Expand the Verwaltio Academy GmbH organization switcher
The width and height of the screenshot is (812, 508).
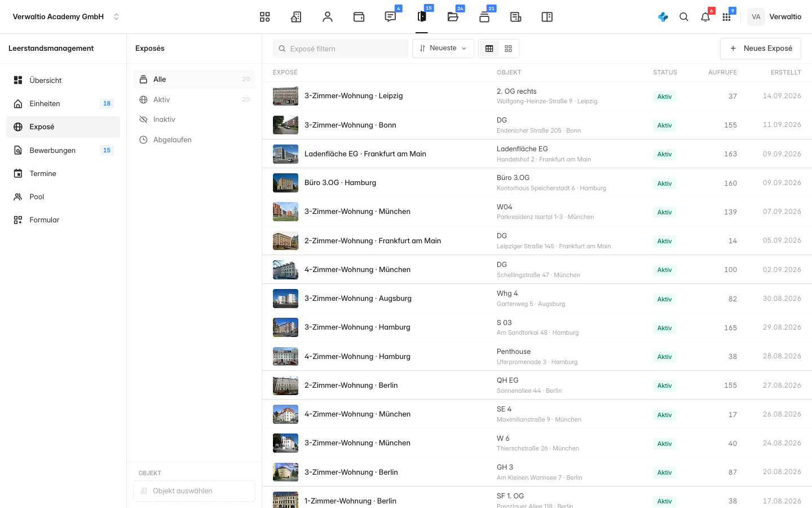[x=67, y=17]
